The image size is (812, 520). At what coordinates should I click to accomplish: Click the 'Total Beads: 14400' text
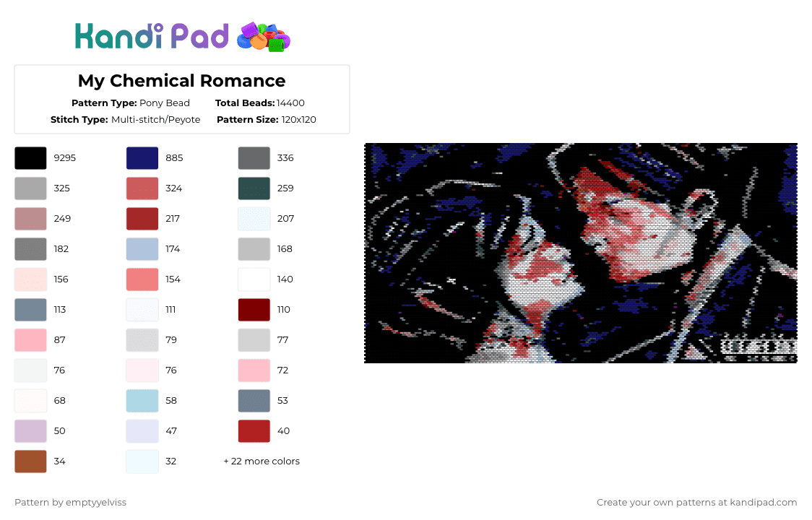tap(260, 103)
